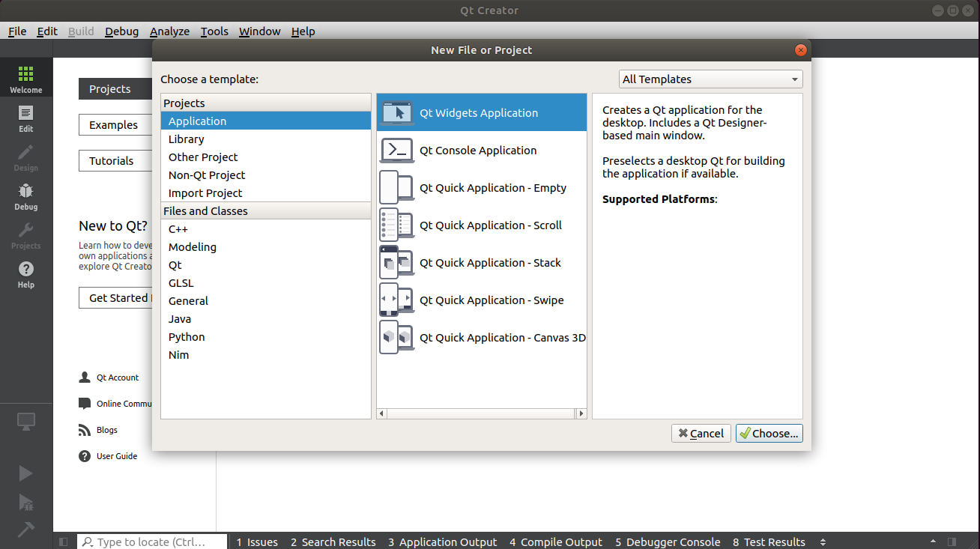Click right arrow of template list scrollbar
Screen dimensions: 980x549
pos(581,413)
